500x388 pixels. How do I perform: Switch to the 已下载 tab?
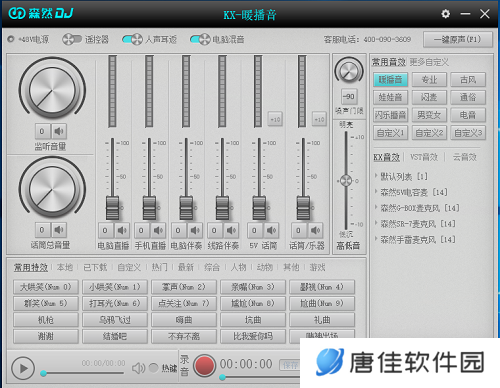(x=95, y=267)
